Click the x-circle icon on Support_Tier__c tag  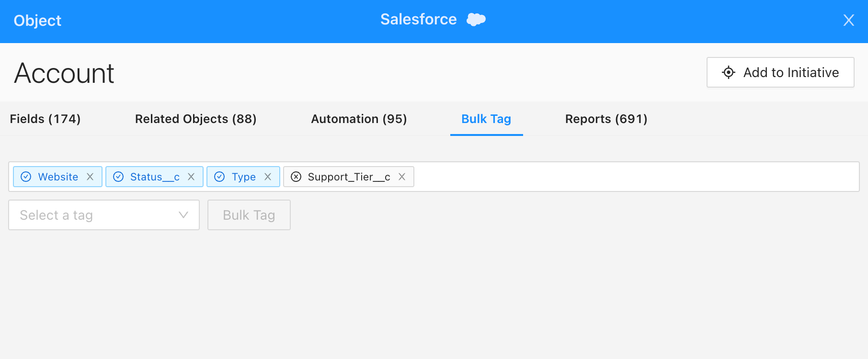coord(296,177)
